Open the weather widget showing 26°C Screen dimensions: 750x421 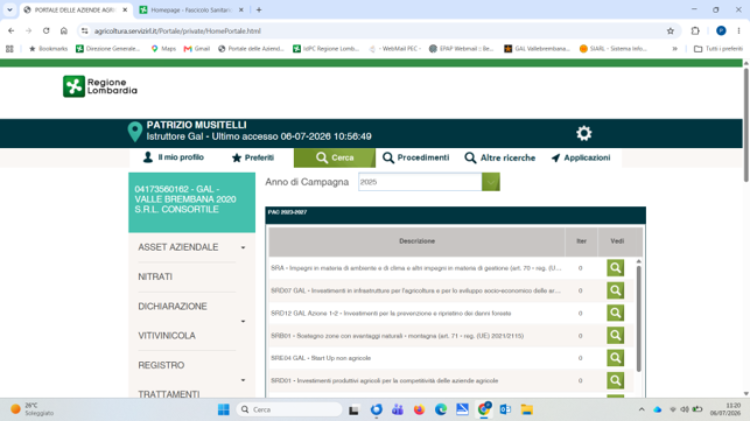point(32,410)
